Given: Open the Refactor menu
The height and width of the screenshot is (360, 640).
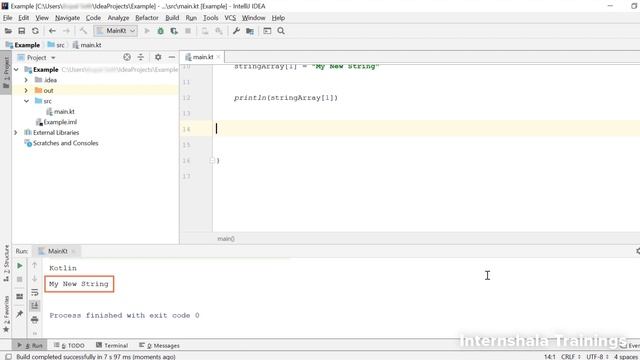Looking at the screenshot, I should coord(147,18).
